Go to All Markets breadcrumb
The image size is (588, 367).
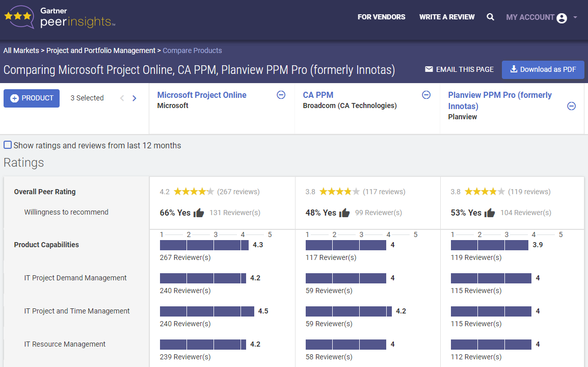point(21,50)
